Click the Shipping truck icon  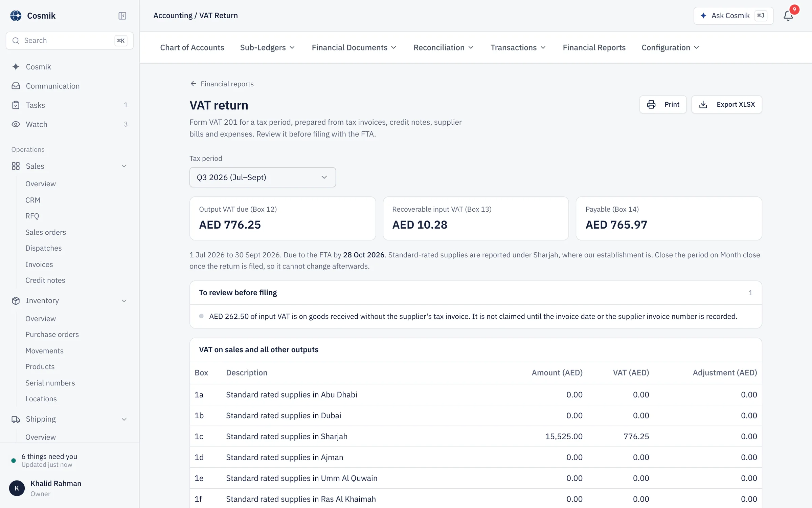(16, 419)
